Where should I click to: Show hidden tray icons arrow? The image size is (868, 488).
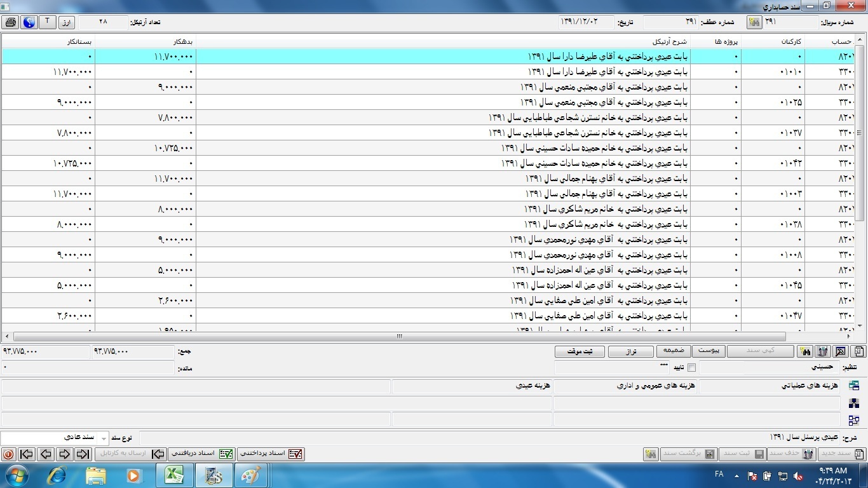point(737,475)
